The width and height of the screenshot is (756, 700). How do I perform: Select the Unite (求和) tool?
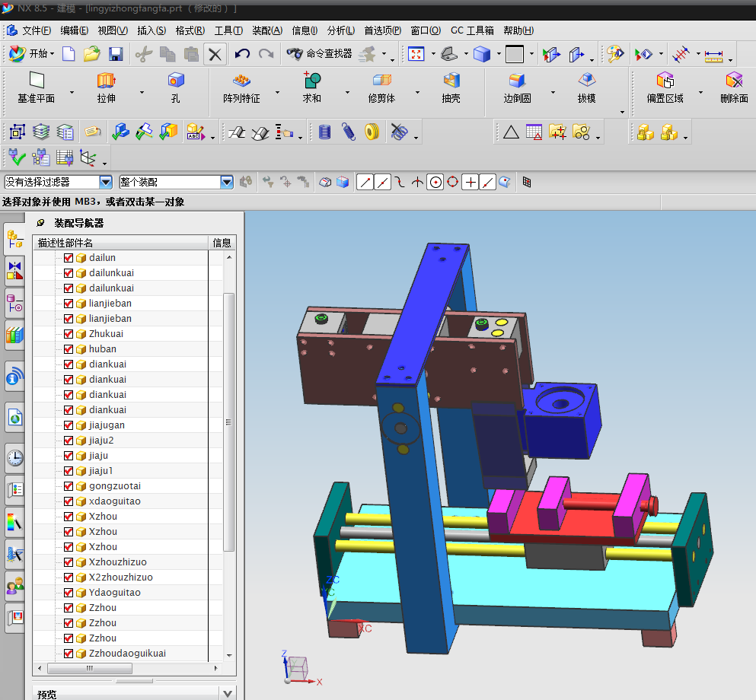click(x=312, y=87)
